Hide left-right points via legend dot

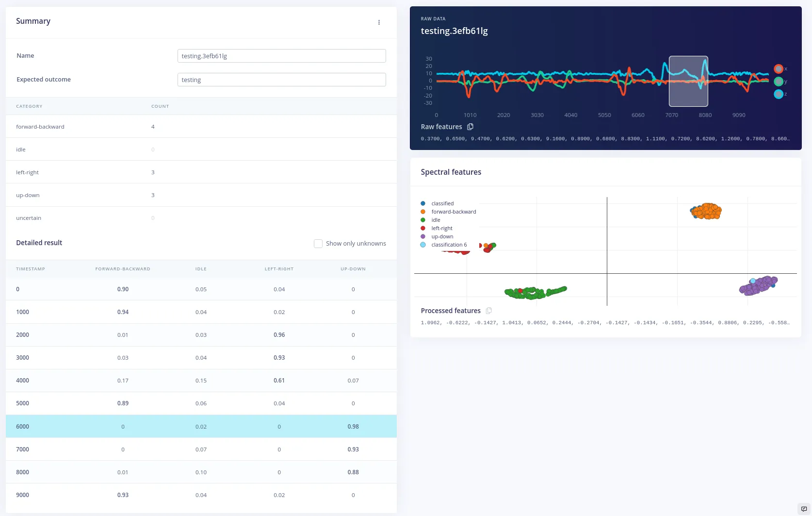coord(423,228)
